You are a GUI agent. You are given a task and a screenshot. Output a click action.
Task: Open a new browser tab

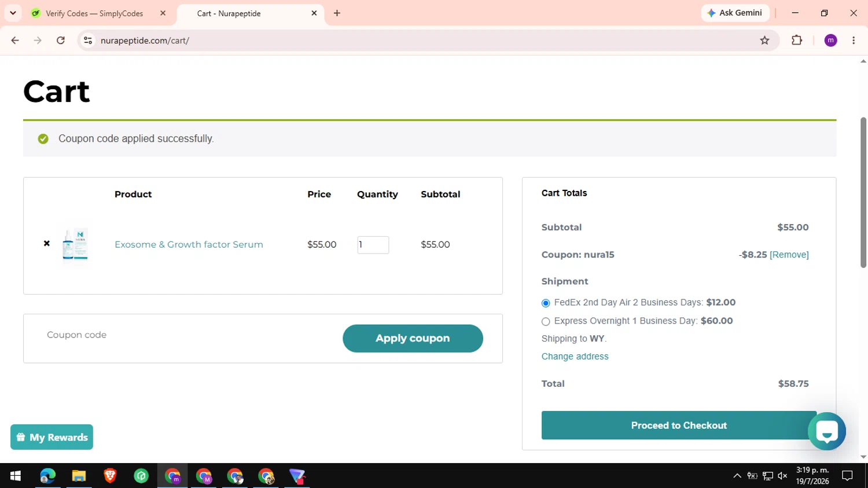click(x=337, y=13)
